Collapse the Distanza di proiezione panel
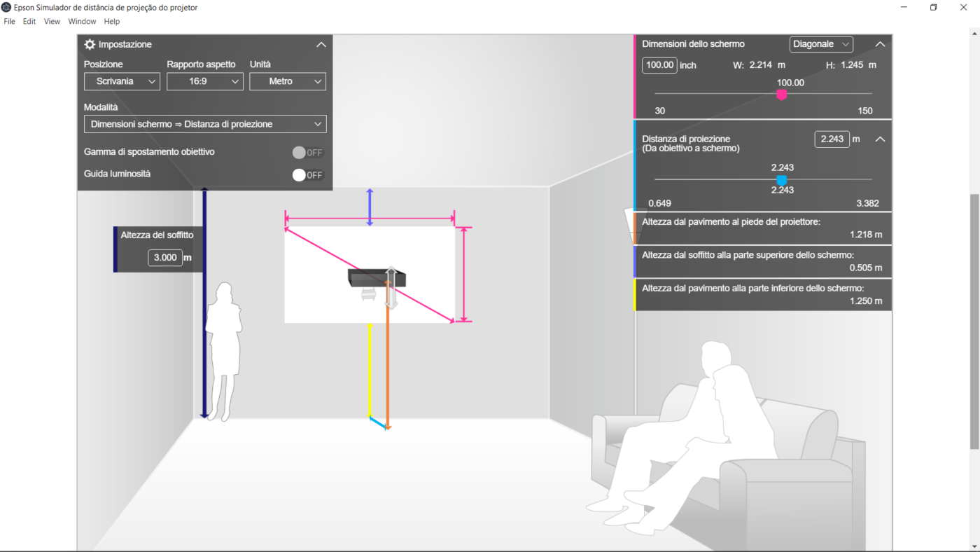Viewport: 980px width, 552px height. point(880,139)
